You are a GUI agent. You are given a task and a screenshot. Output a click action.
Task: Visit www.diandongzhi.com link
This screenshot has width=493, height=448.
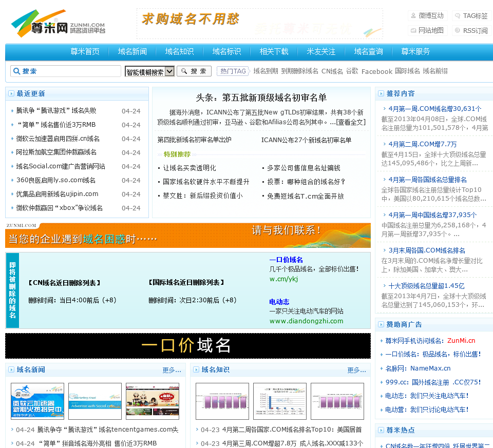pyautogui.click(x=306, y=321)
